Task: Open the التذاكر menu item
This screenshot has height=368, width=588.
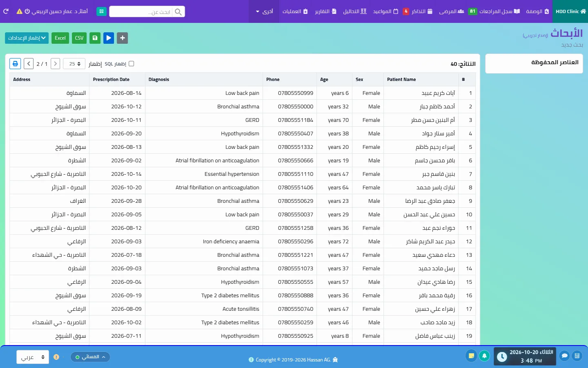Action: 418,11
